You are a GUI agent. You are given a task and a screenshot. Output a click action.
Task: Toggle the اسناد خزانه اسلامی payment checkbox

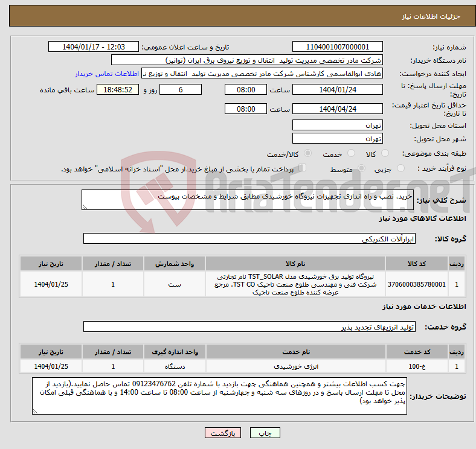point(302,167)
